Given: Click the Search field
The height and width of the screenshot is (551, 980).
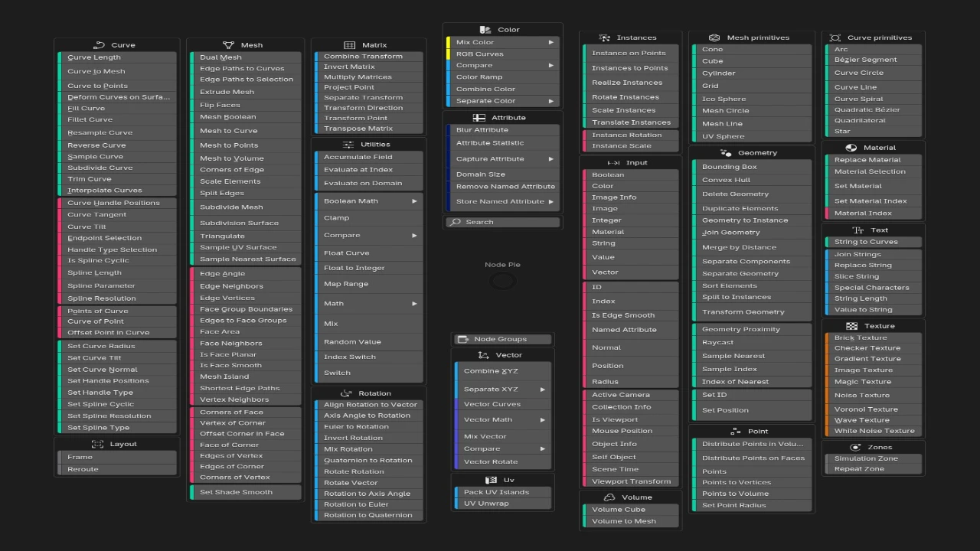Looking at the screenshot, I should [502, 222].
